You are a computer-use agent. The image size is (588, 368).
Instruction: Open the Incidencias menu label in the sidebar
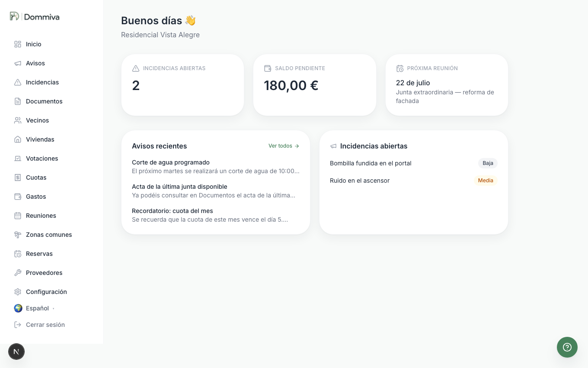click(42, 82)
